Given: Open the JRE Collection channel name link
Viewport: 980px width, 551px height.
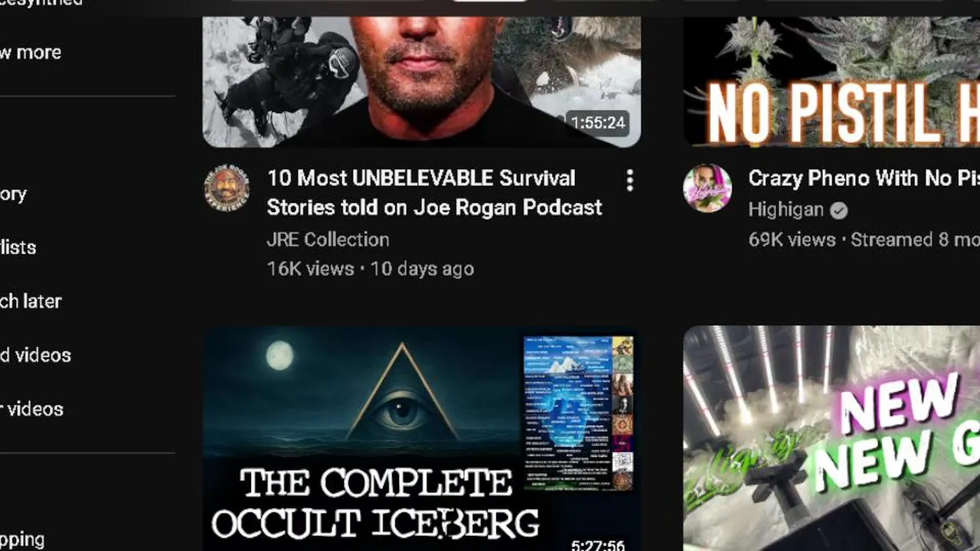Looking at the screenshot, I should 328,240.
